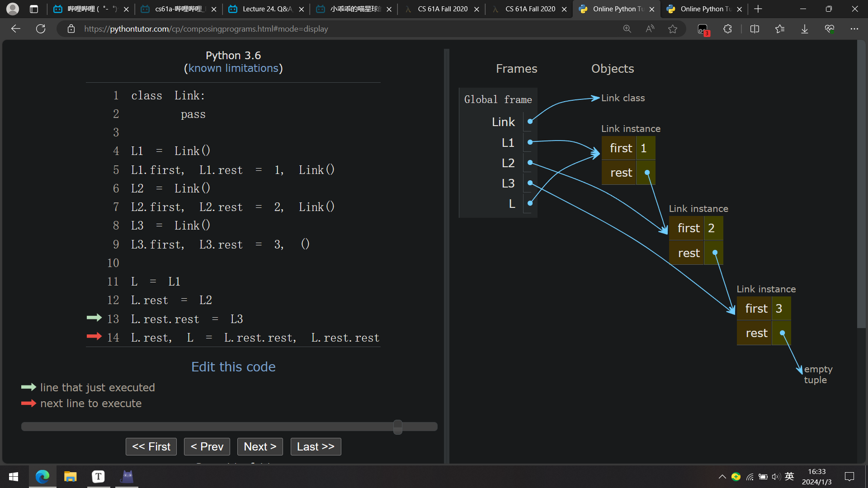868x488 pixels.
Task: Click the browser refresh icon
Action: [41, 29]
